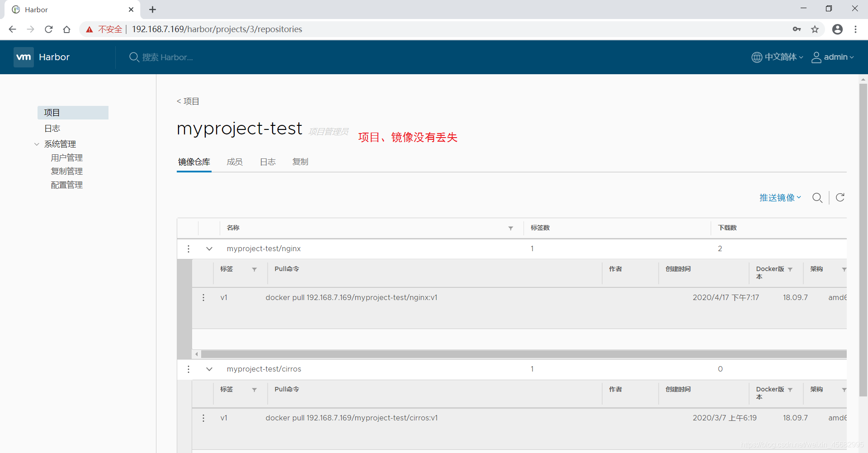The image size is (868, 453).
Task: Open action menu for myproject-test/cirros row
Action: [189, 369]
